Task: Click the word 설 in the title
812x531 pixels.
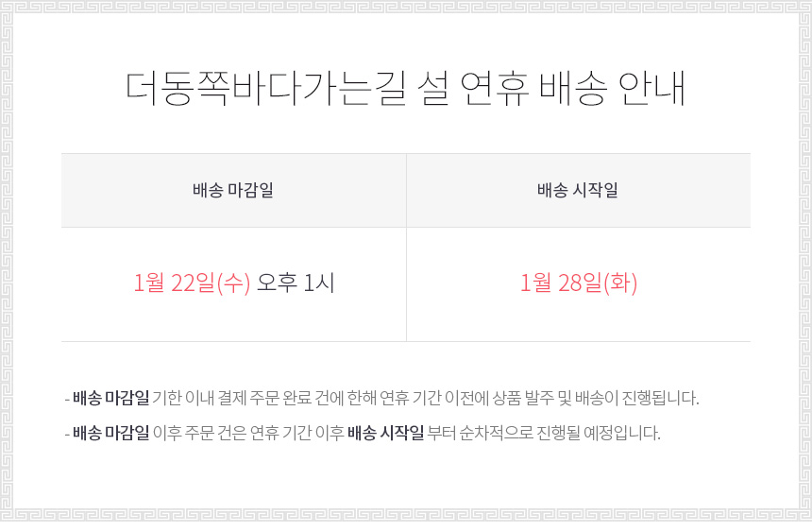Action: click(433, 89)
